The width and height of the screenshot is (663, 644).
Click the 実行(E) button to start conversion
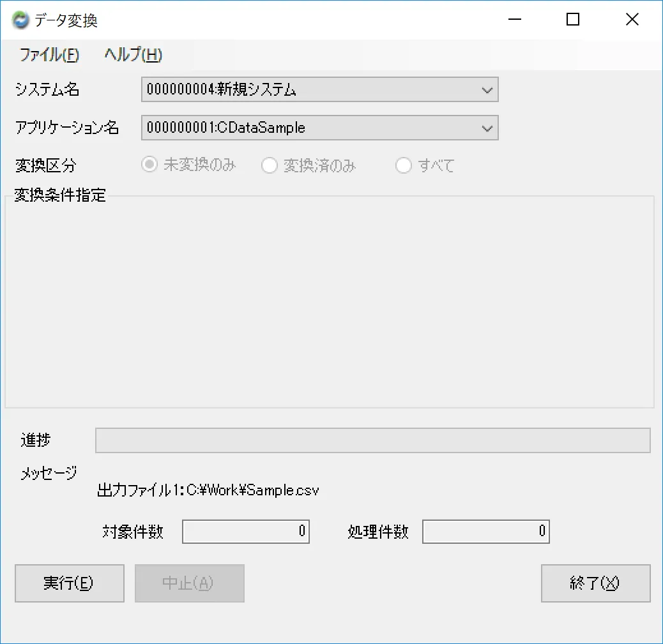pyautogui.click(x=69, y=583)
